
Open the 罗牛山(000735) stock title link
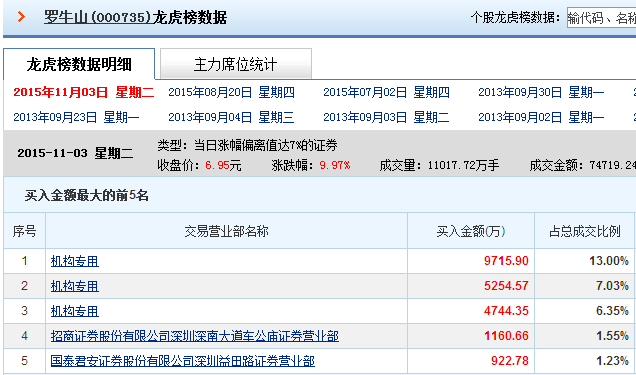(135, 17)
